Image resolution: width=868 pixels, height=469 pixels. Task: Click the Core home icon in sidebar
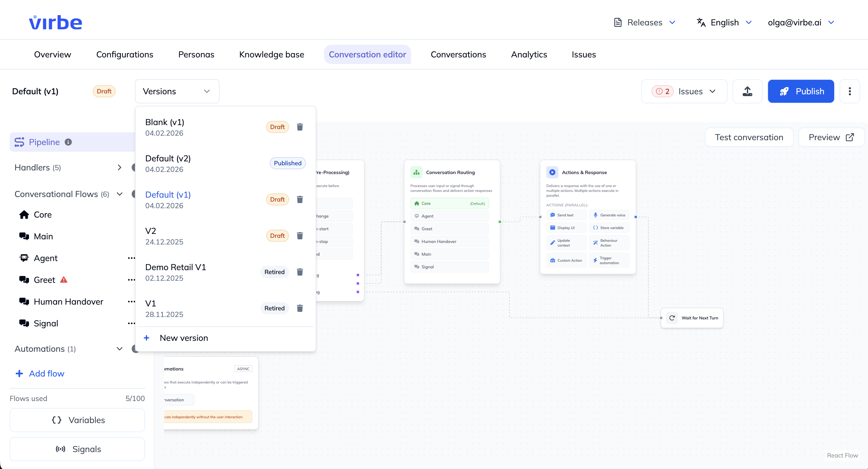coord(24,215)
